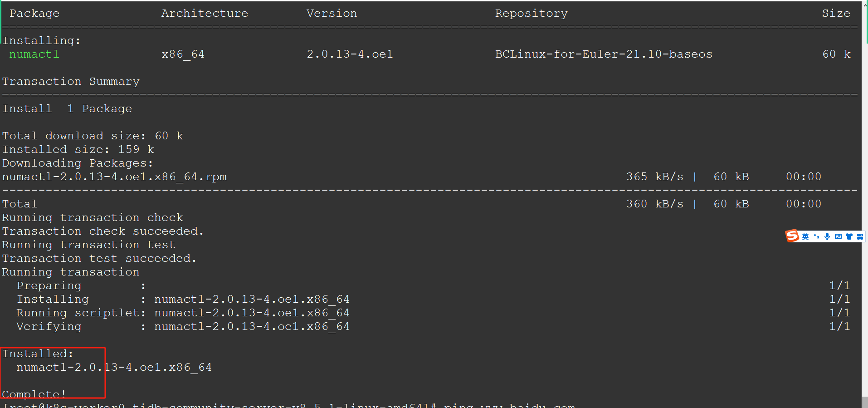Image resolution: width=868 pixels, height=408 pixels.
Task: Click the Architecture column header text
Action: pyautogui.click(x=205, y=14)
